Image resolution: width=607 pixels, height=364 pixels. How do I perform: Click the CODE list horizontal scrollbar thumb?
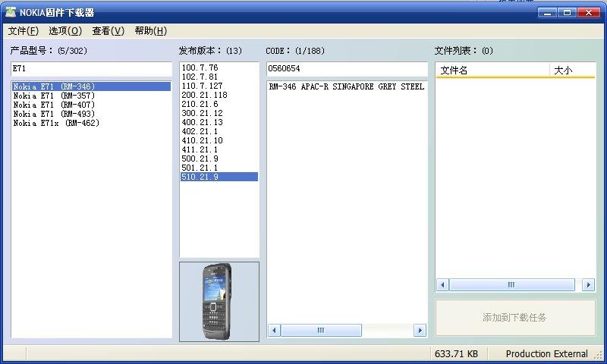321,331
